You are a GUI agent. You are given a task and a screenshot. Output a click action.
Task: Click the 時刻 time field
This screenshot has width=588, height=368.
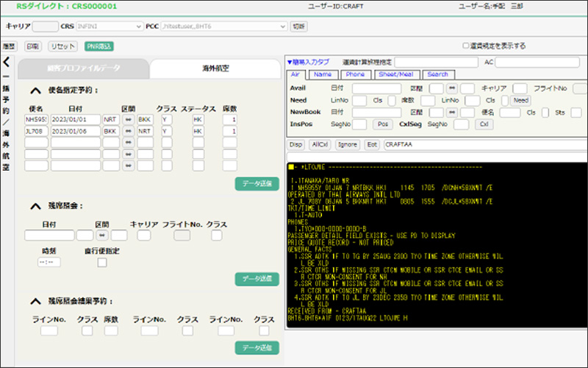pos(49,262)
